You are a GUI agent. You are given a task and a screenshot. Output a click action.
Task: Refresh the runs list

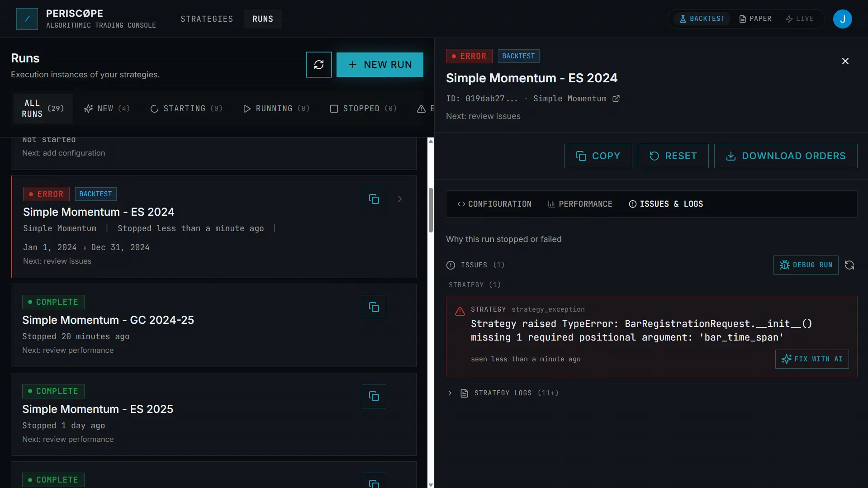(319, 65)
